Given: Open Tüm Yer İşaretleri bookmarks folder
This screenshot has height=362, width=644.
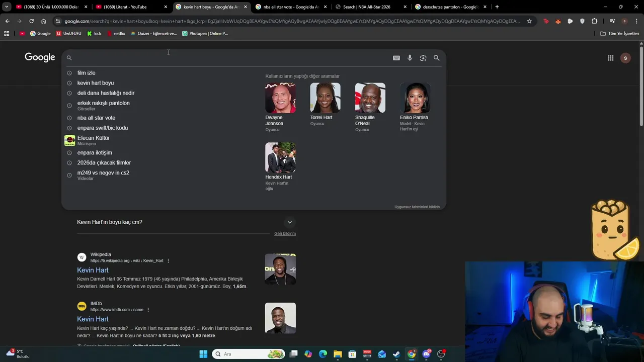Looking at the screenshot, I should tap(619, 33).
